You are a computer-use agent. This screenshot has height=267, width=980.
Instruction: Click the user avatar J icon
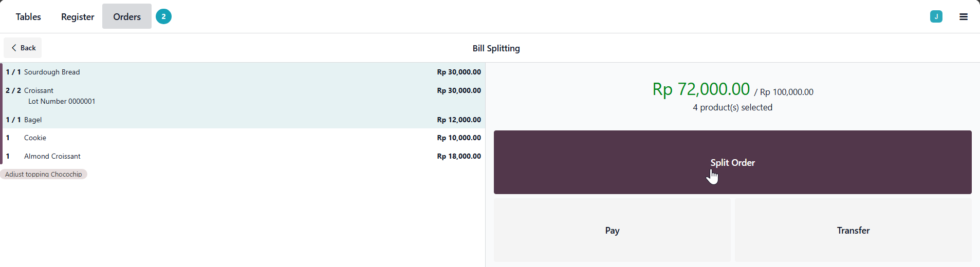point(936,17)
